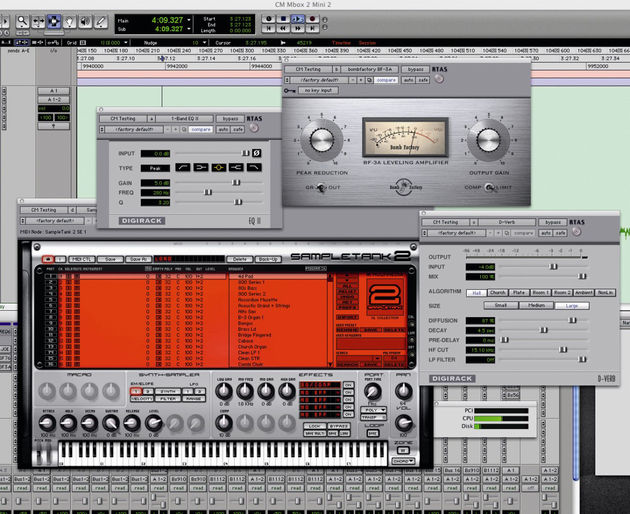
Task: Select Peak filter type icon in EQ II
Action: click(x=218, y=167)
